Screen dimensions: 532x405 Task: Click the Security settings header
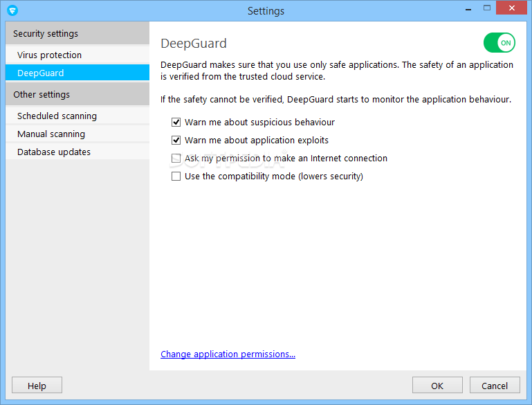tap(77, 33)
